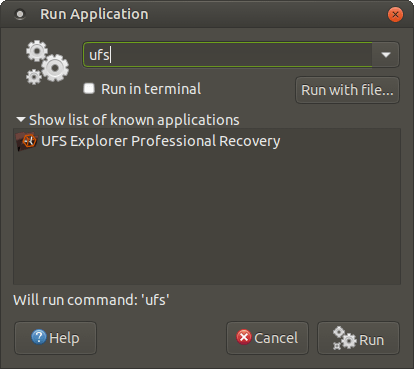The height and width of the screenshot is (369, 414).
Task: Collapse the known applications list triangle
Action: click(x=21, y=119)
